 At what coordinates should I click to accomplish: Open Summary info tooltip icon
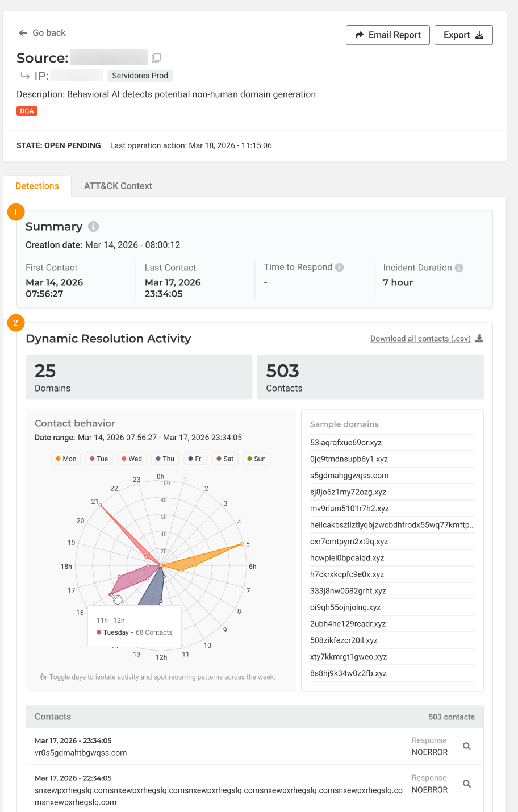click(94, 226)
